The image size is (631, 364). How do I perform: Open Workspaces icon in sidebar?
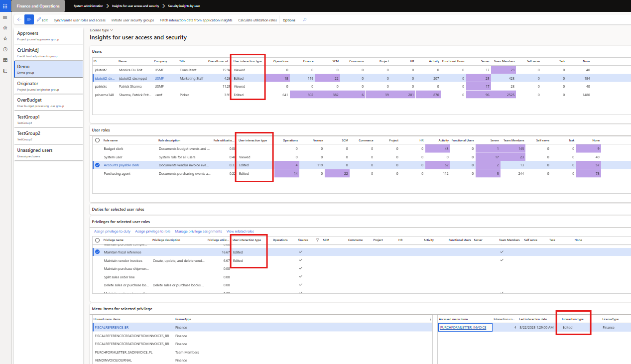(x=5, y=60)
